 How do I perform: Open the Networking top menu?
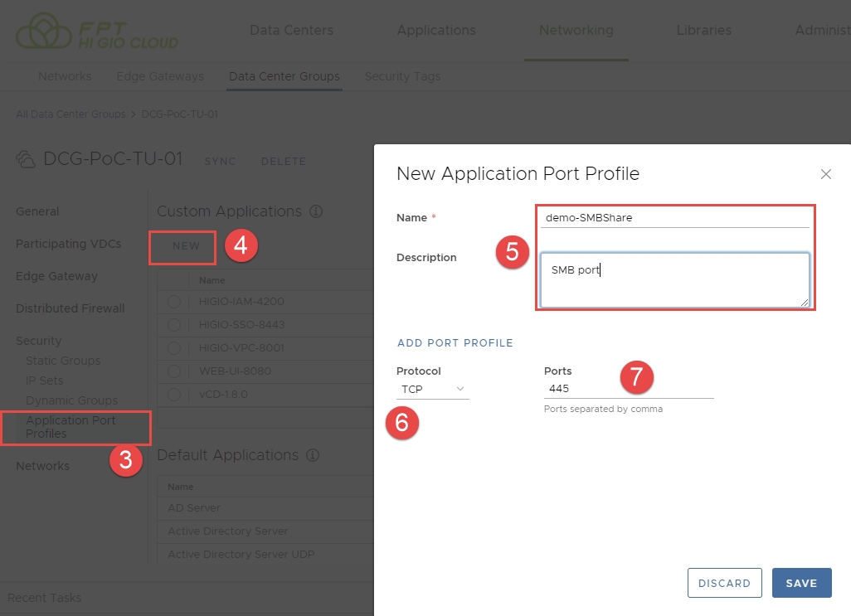pos(576,31)
